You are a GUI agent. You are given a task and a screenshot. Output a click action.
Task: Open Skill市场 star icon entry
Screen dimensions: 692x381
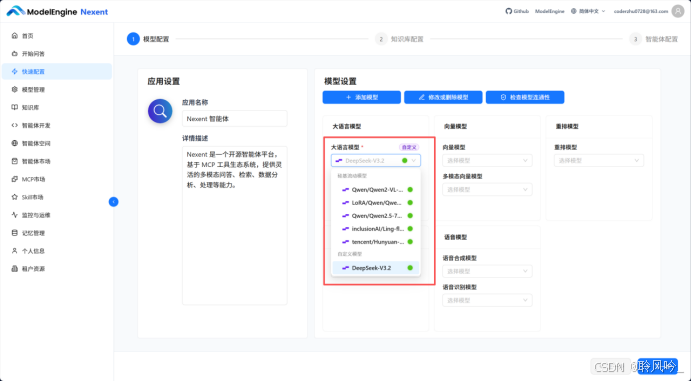(x=15, y=197)
